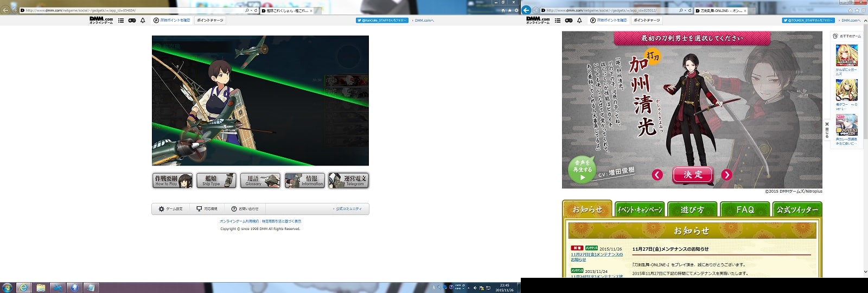Go back in the left KanColle browser window
Image resolution: width=868 pixels, height=293 pixels.
click(x=5, y=10)
